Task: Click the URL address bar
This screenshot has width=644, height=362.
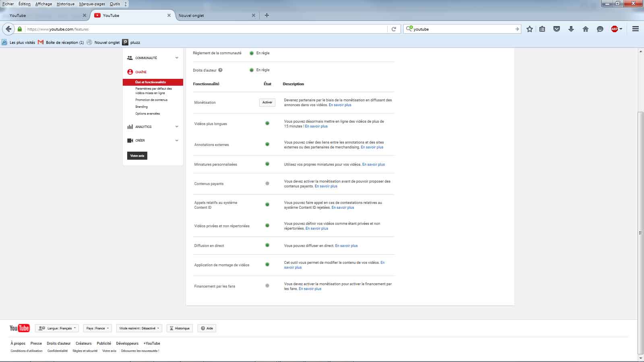Action: point(205,29)
